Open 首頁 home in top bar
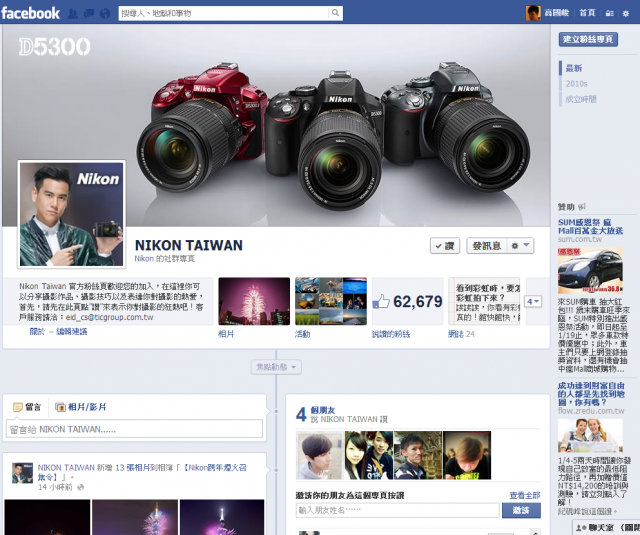The image size is (640, 535). (587, 13)
